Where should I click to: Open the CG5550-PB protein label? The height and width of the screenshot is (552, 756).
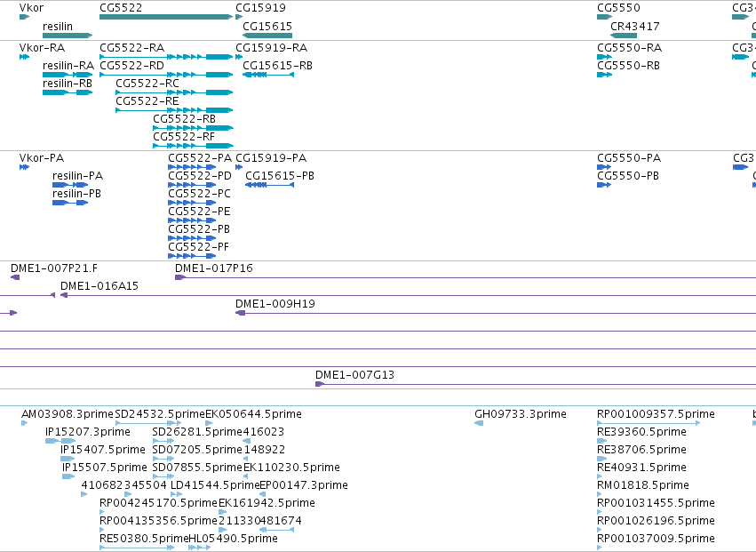[x=628, y=176]
